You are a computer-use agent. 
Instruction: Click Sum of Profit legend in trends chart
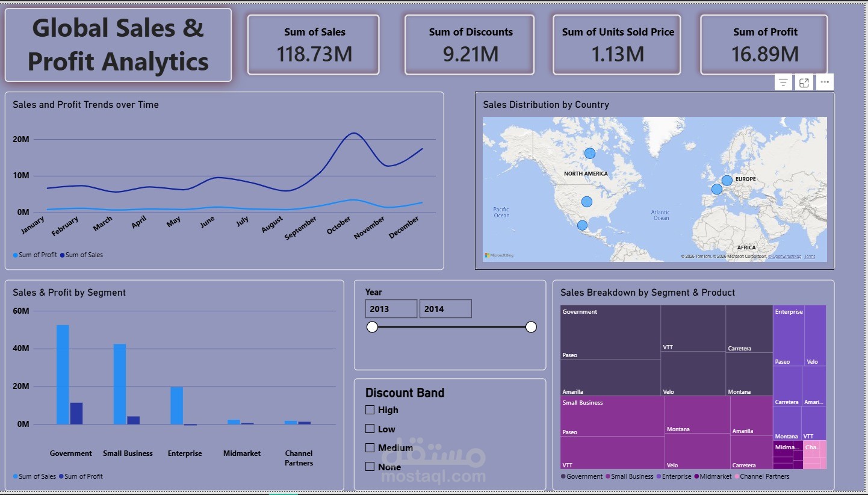[x=35, y=255]
